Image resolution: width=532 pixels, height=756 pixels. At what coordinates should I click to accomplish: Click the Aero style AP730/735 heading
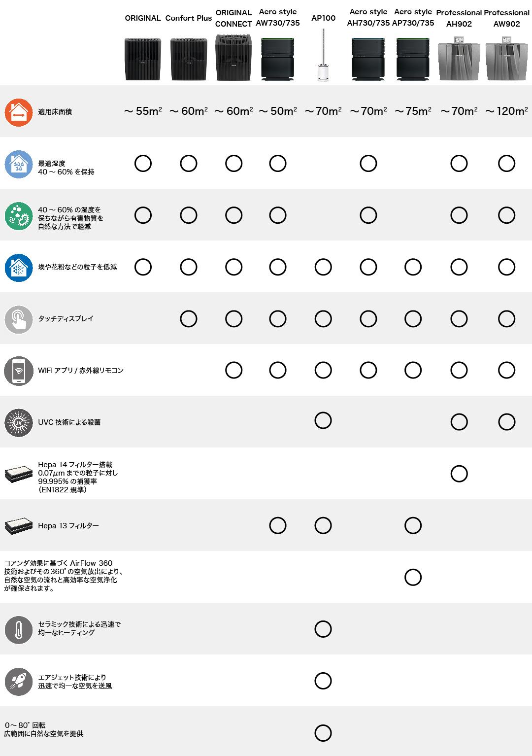pos(413,17)
